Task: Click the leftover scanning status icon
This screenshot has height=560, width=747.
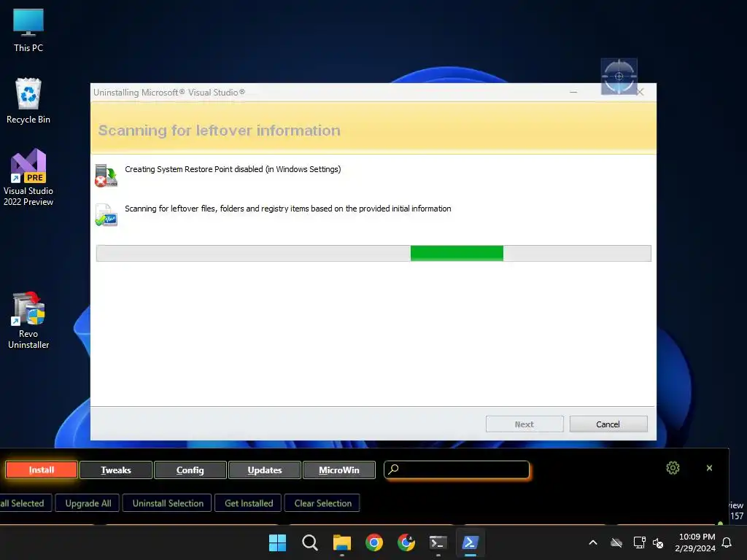Action: tap(106, 215)
